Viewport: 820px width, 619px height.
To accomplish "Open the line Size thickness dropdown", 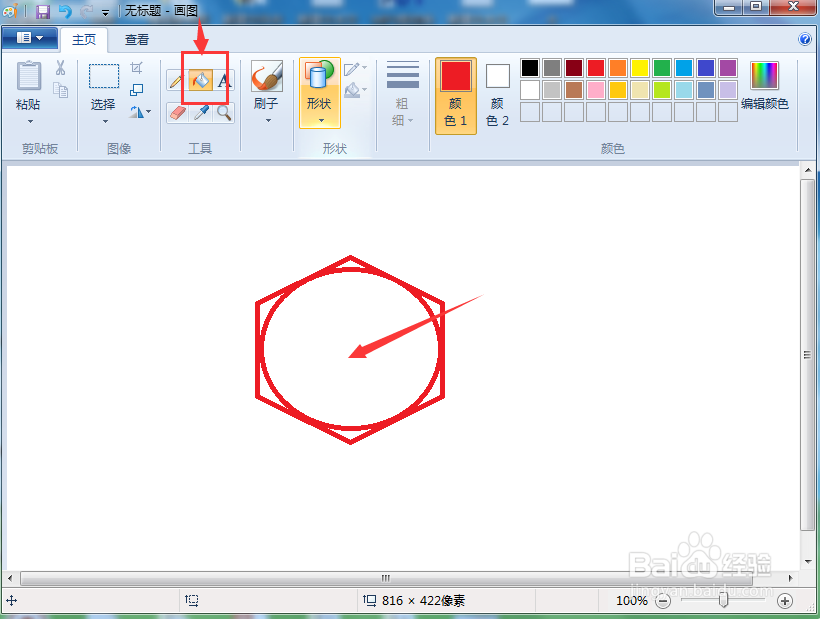I will (402, 94).
